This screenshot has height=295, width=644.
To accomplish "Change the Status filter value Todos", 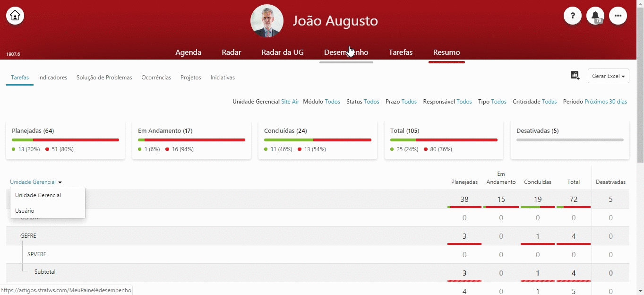I will click(371, 102).
